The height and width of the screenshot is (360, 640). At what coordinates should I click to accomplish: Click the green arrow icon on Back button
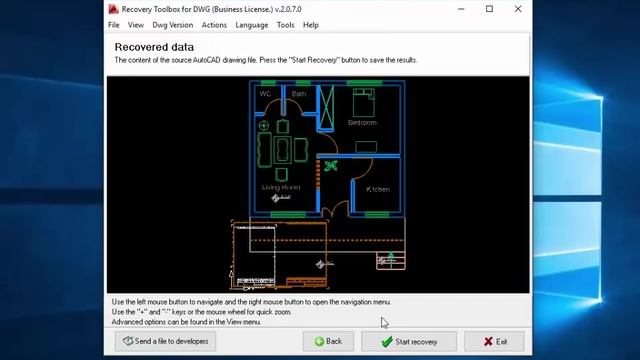click(x=319, y=341)
